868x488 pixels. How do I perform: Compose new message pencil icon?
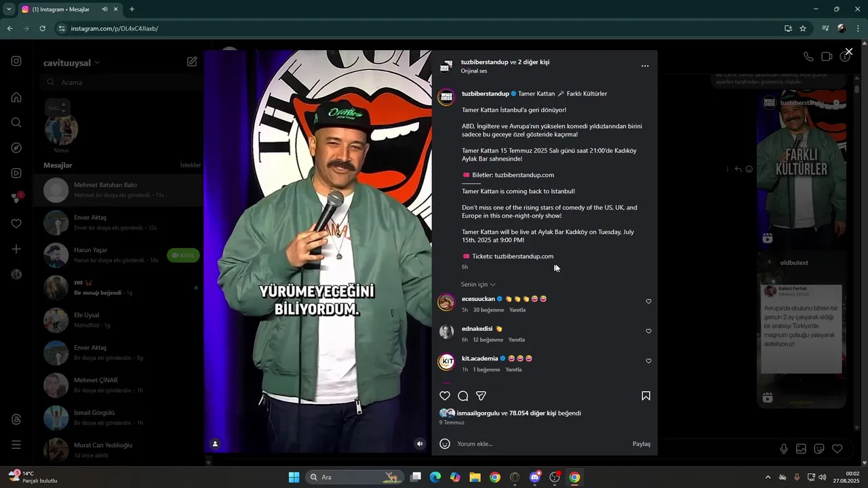tap(193, 62)
